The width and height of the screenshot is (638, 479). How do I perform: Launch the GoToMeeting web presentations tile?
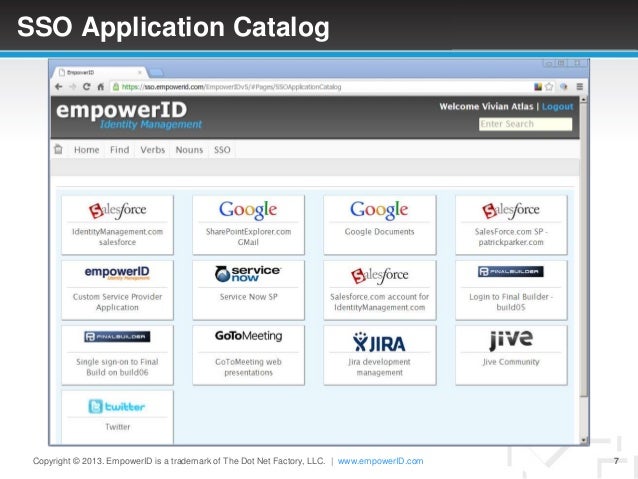[248, 355]
